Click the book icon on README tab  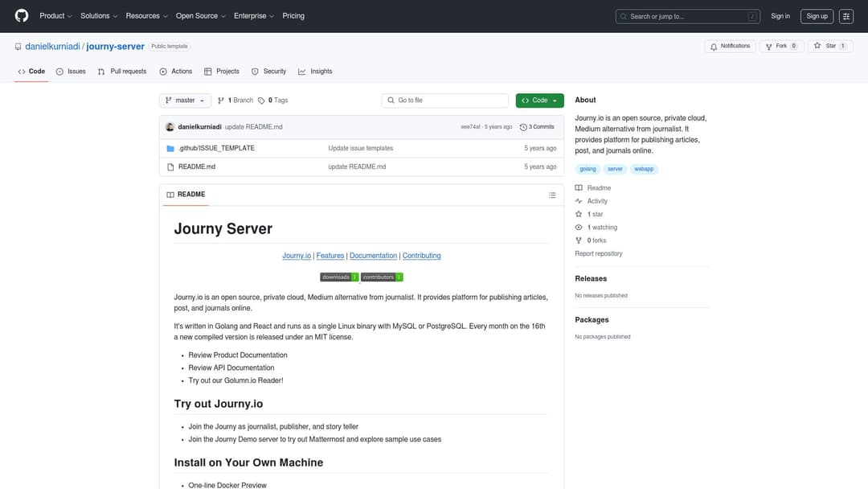click(170, 195)
